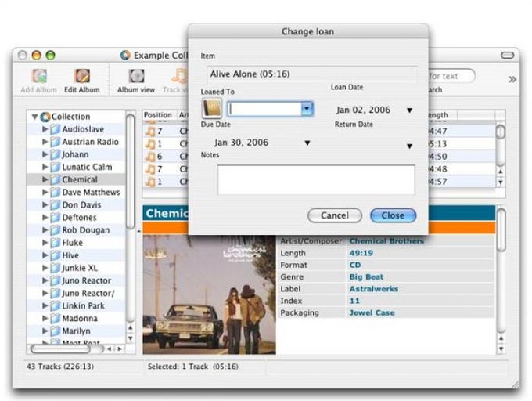Click the Close button in Change loan
The height and width of the screenshot is (401, 532).
[393, 215]
